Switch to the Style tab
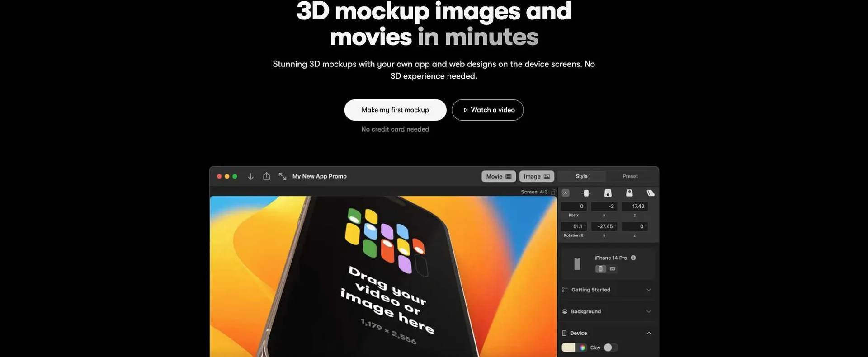This screenshot has width=868, height=357. click(x=582, y=176)
